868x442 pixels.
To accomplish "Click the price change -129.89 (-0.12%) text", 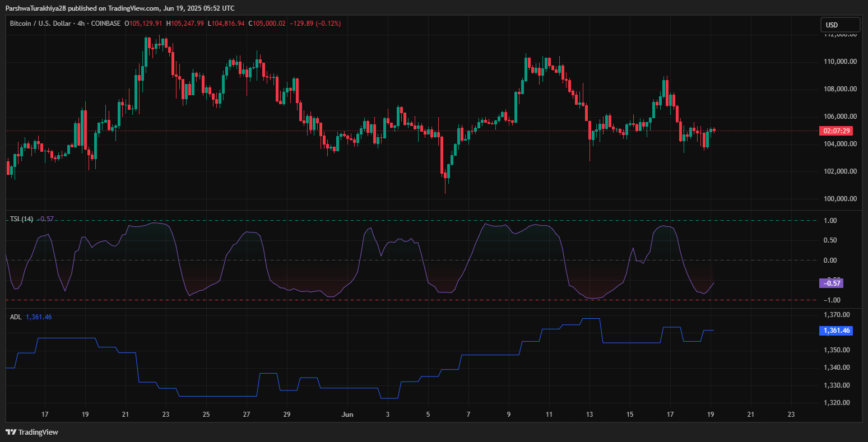I will [x=315, y=24].
